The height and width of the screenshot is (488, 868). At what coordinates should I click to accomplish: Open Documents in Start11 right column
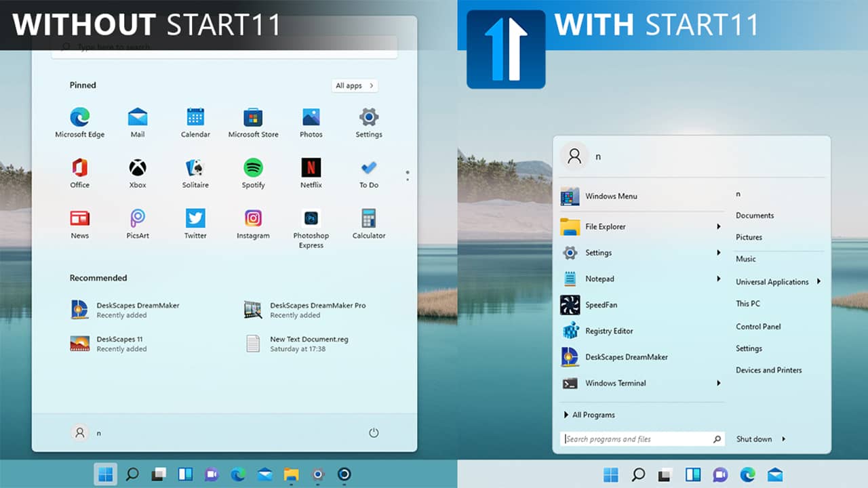pos(755,216)
